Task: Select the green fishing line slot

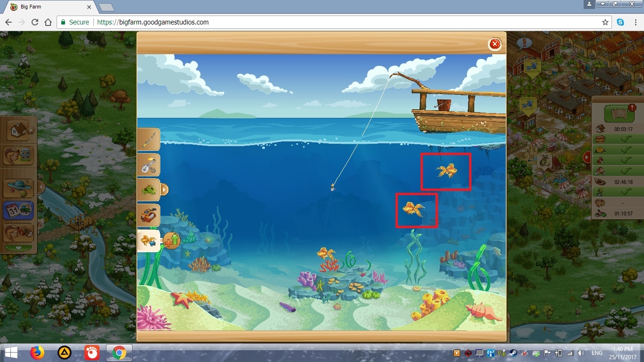Action: coord(149,190)
